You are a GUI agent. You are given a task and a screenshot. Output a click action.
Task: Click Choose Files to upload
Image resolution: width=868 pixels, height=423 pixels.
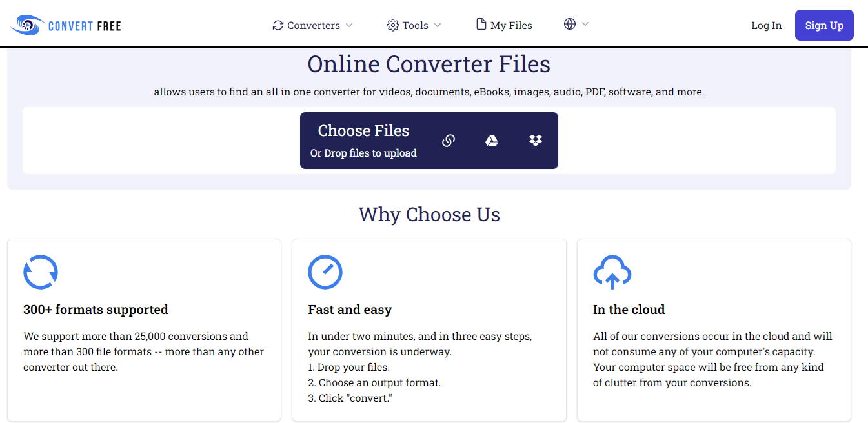click(x=363, y=132)
